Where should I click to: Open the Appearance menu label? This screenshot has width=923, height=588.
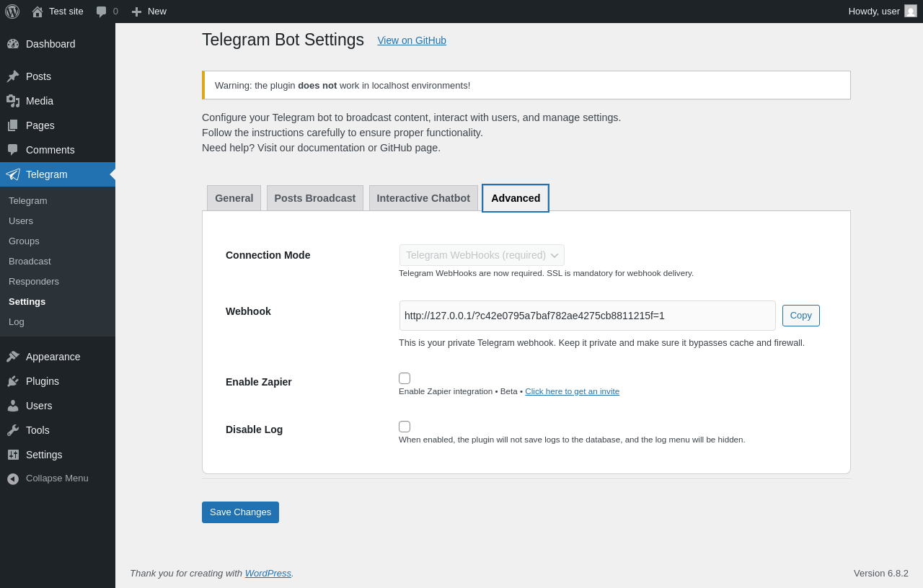[53, 357]
